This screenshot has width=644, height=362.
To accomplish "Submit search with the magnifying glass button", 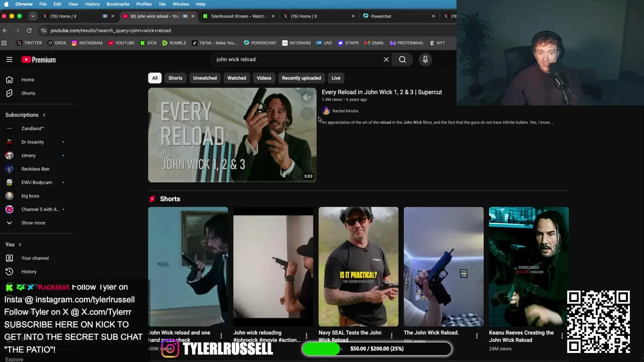I will pyautogui.click(x=403, y=59).
